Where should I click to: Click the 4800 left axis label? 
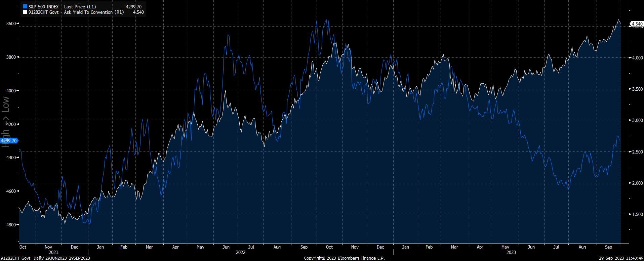tap(11, 225)
